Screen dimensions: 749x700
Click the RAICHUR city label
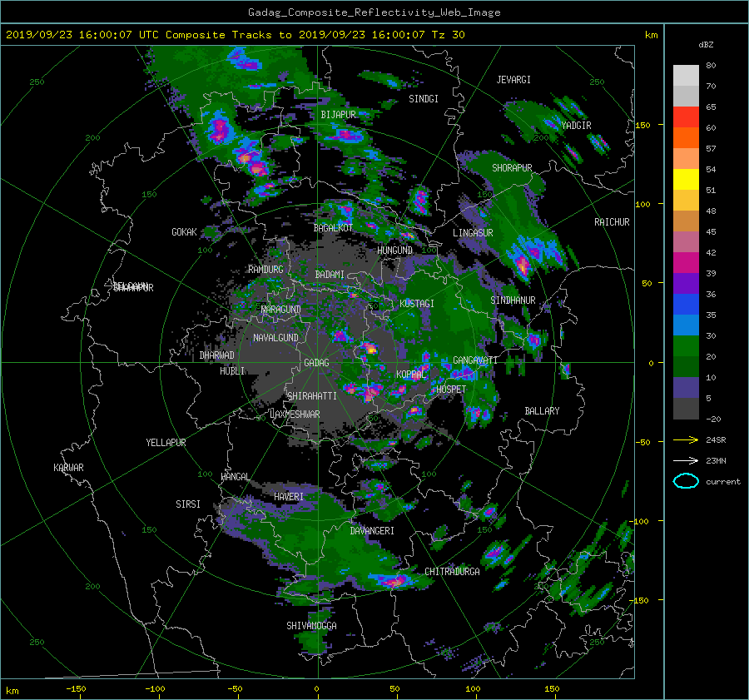click(612, 222)
